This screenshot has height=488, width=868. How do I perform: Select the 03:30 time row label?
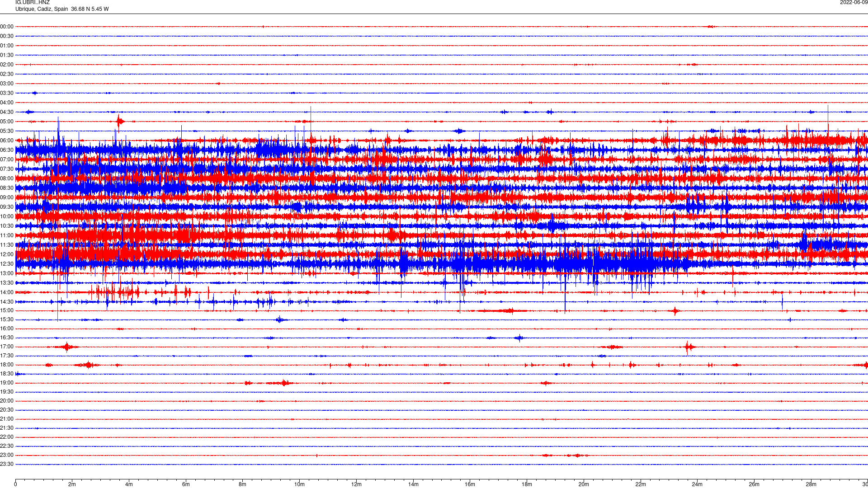pyautogui.click(x=7, y=93)
